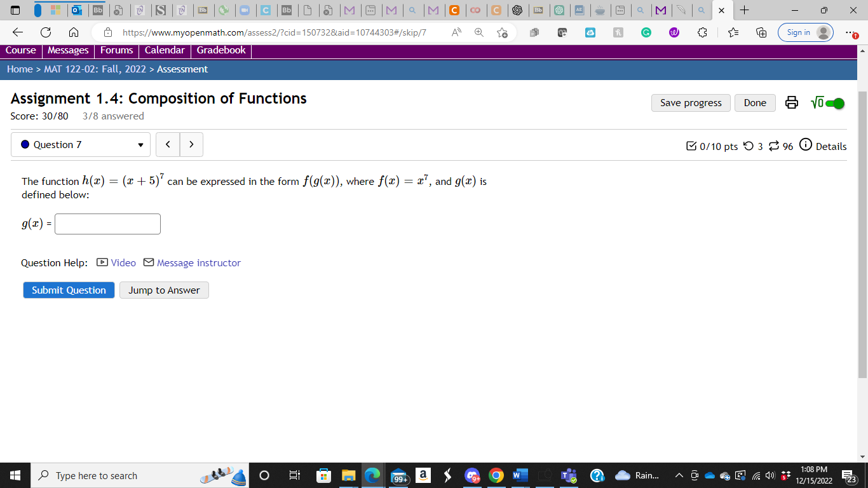Open the Video help icon
Viewport: 868px width, 488px height.
(102, 262)
